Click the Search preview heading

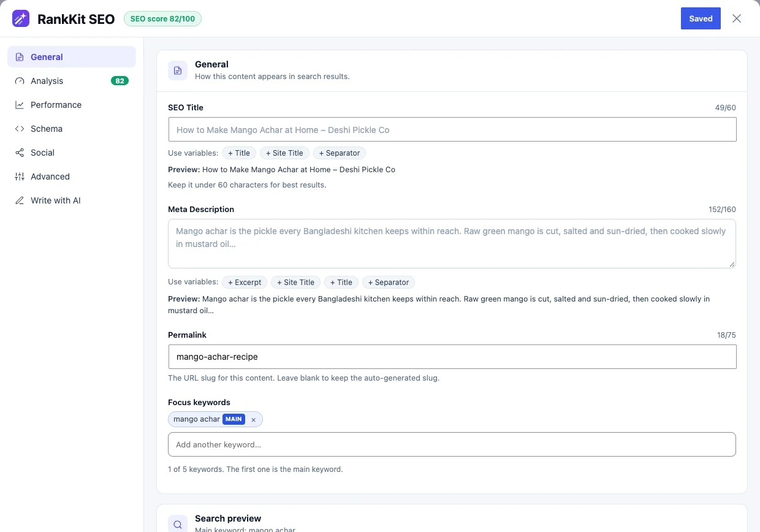(228, 519)
